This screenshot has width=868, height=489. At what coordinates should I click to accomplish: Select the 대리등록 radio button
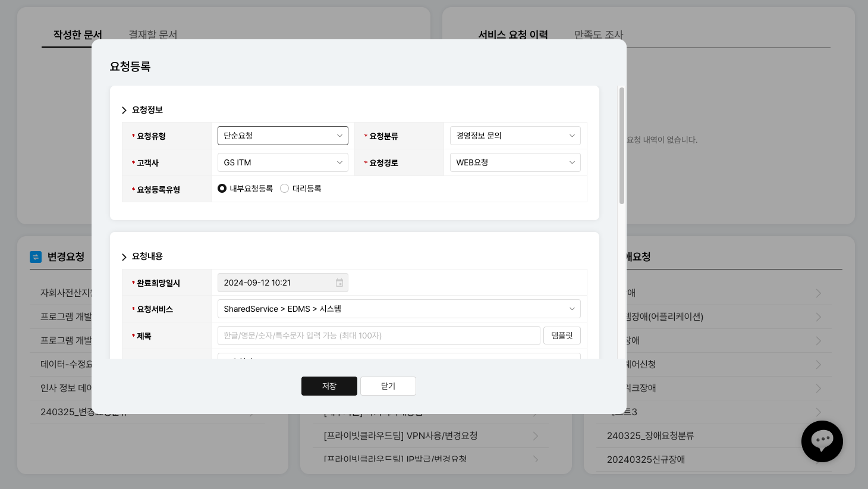tap(284, 189)
